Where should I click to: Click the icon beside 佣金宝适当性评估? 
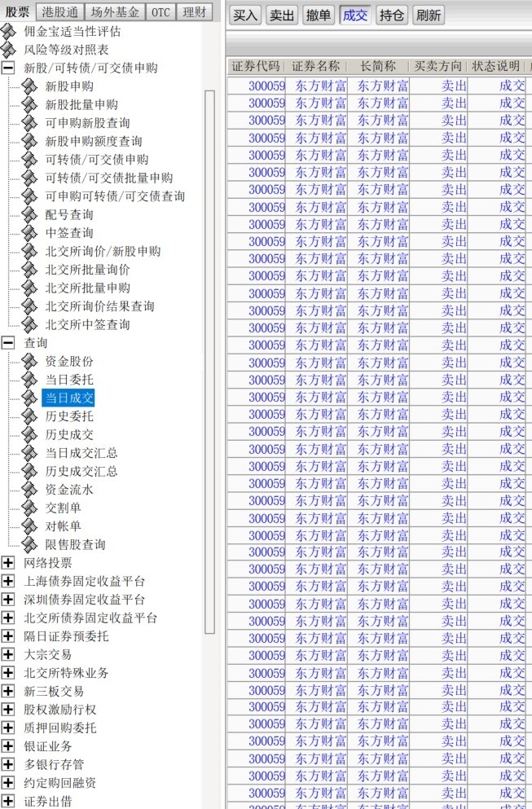tap(8, 32)
